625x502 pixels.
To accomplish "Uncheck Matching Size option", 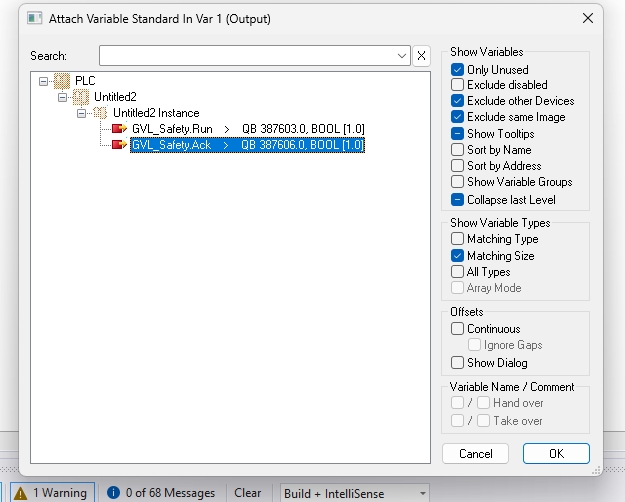I will (457, 255).
